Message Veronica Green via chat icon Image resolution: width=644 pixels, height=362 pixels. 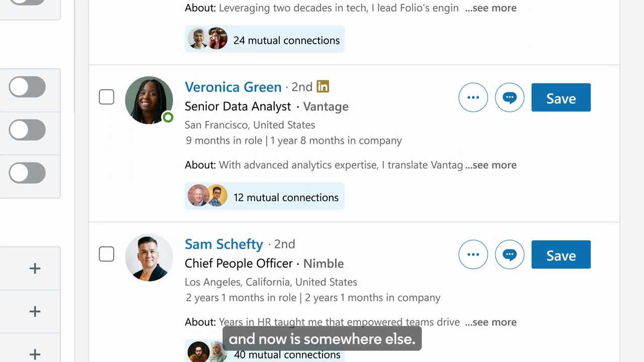click(x=510, y=98)
